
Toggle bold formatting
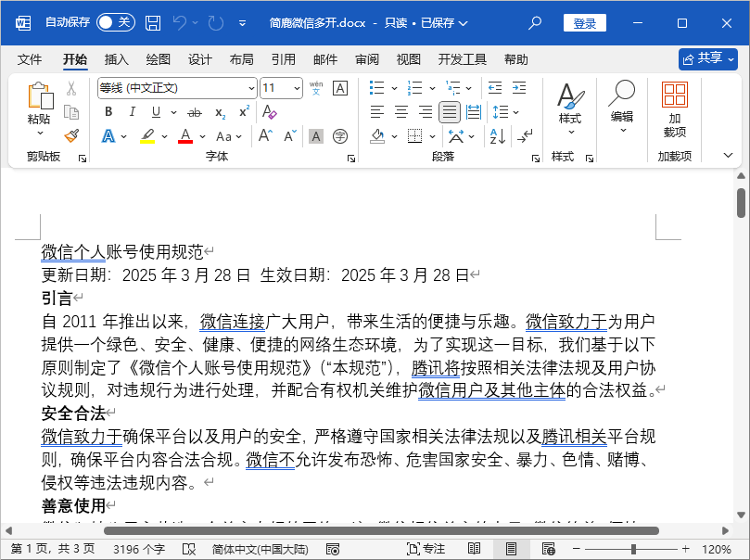pos(108,111)
